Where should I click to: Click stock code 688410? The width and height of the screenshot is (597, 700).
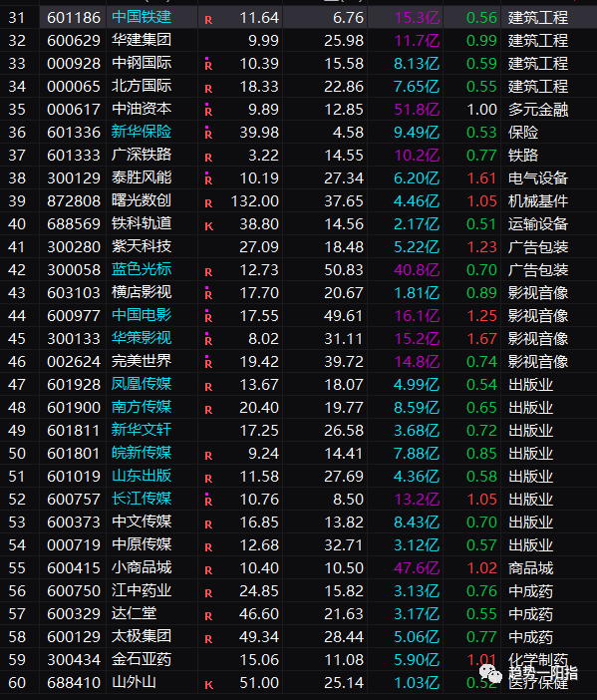tap(74, 683)
